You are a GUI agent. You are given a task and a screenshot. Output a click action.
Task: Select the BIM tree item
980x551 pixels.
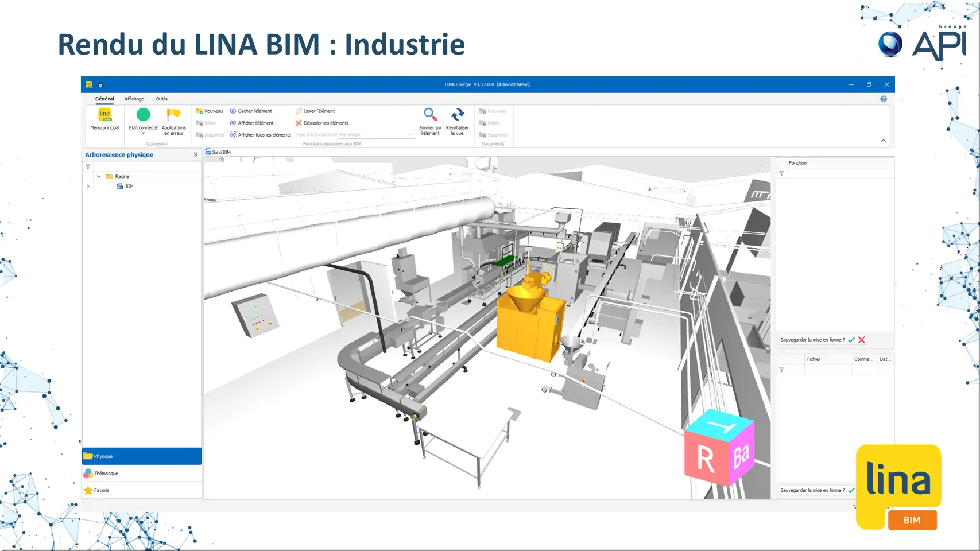[x=125, y=187]
